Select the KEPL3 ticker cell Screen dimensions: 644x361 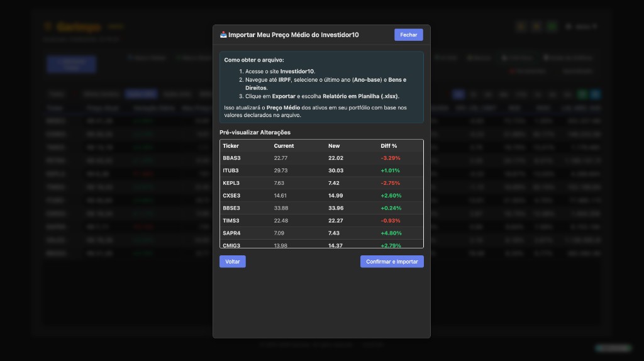pyautogui.click(x=231, y=183)
